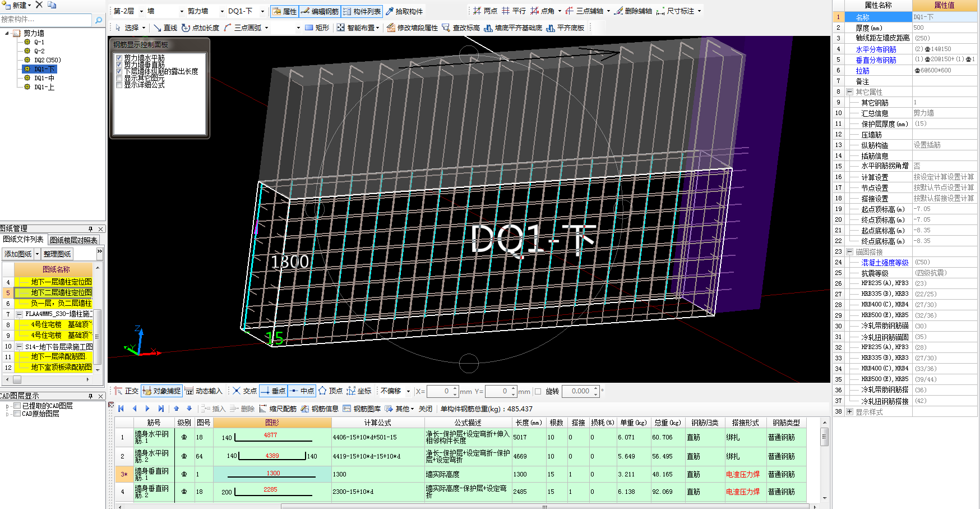Collapse the 其它属性 property group
Image resolution: width=980 pixels, height=509 pixels.
(x=849, y=92)
